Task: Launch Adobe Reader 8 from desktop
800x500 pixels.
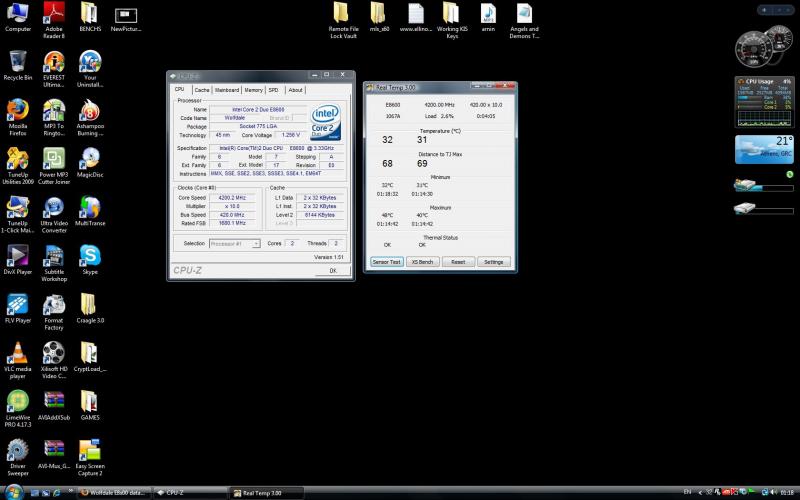Action: (x=54, y=20)
